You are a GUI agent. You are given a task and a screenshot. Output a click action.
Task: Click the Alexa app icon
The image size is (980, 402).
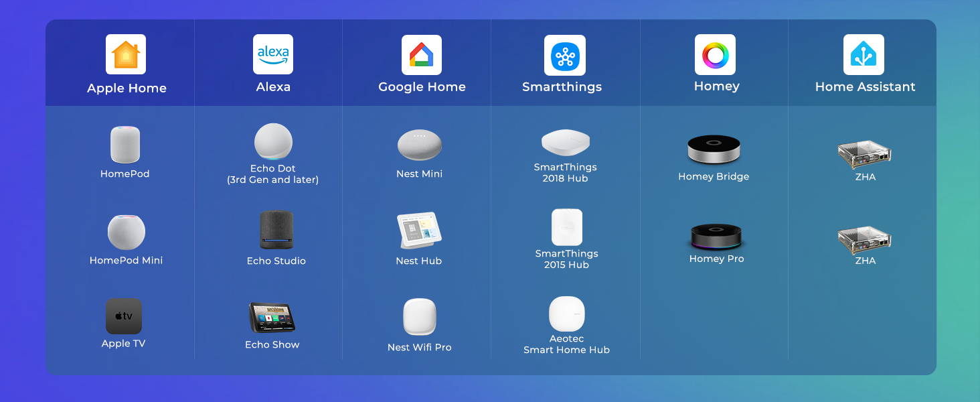click(x=273, y=54)
